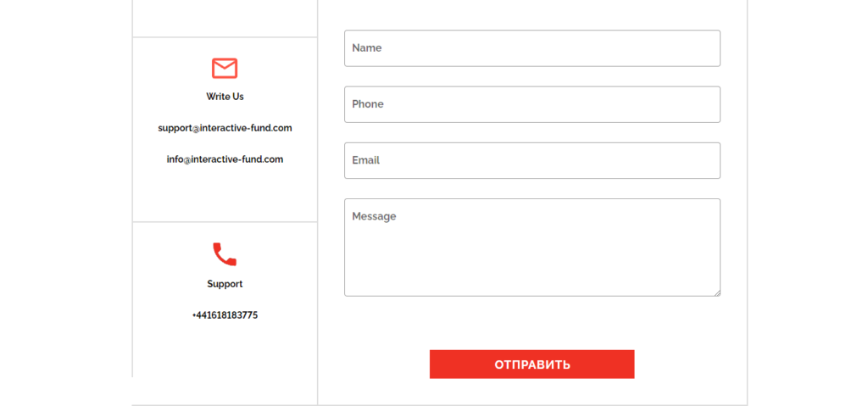Viewport: 868px width, 406px height.
Task: Call the +441618183775 support number link
Action: click(225, 315)
